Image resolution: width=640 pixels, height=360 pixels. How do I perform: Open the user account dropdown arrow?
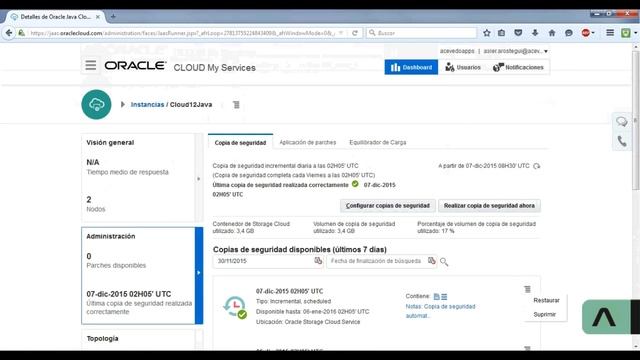click(x=546, y=51)
